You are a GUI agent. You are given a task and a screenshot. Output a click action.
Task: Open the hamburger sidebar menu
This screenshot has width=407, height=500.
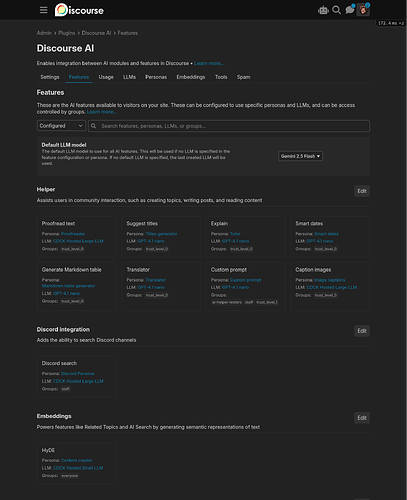43,10
